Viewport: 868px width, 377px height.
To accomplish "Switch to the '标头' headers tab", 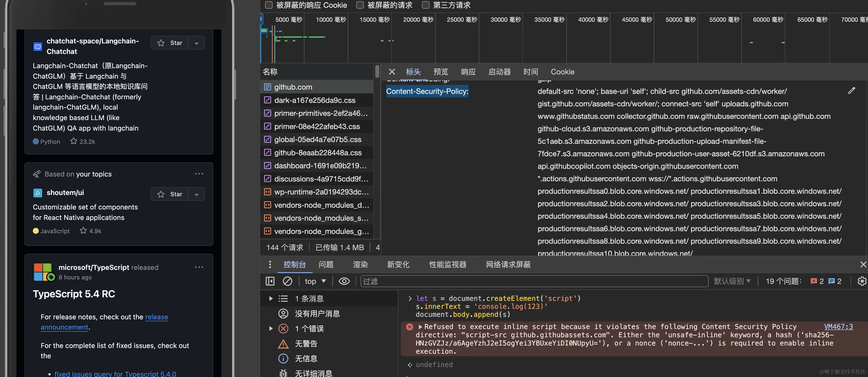I will [413, 72].
